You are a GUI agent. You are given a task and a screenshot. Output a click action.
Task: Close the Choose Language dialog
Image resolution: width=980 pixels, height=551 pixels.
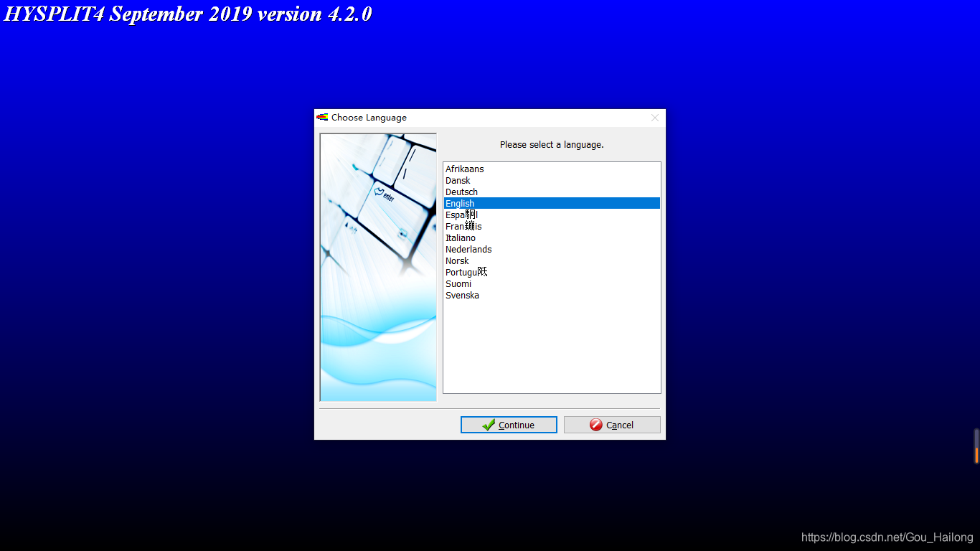[x=654, y=117]
